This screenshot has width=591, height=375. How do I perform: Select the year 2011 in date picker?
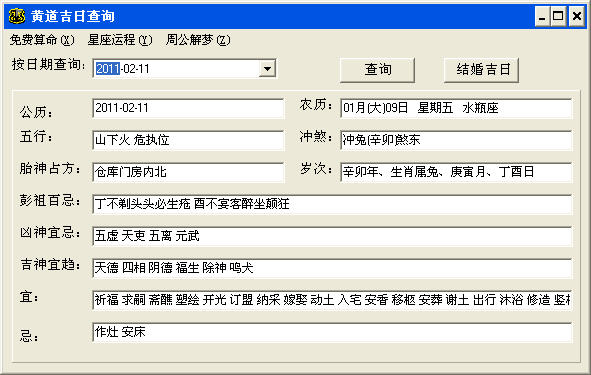tap(107, 69)
